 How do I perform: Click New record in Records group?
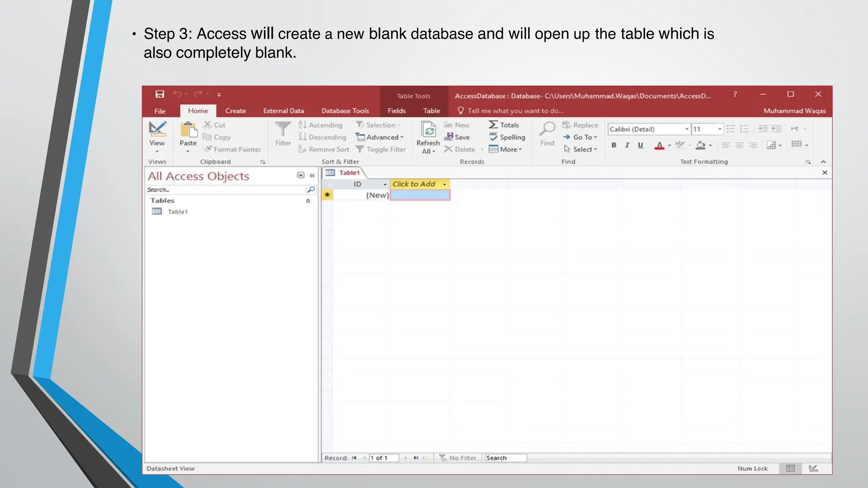[456, 125]
